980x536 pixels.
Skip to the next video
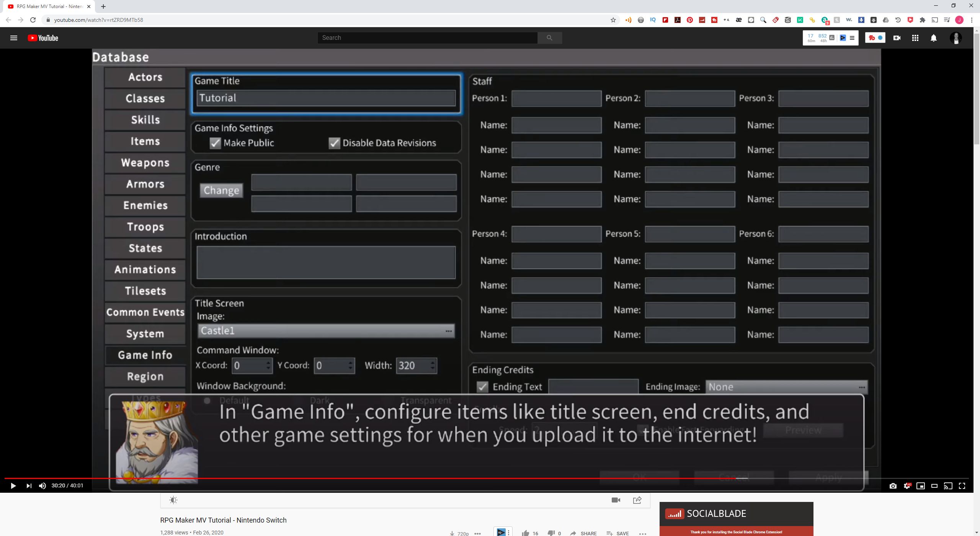29,486
